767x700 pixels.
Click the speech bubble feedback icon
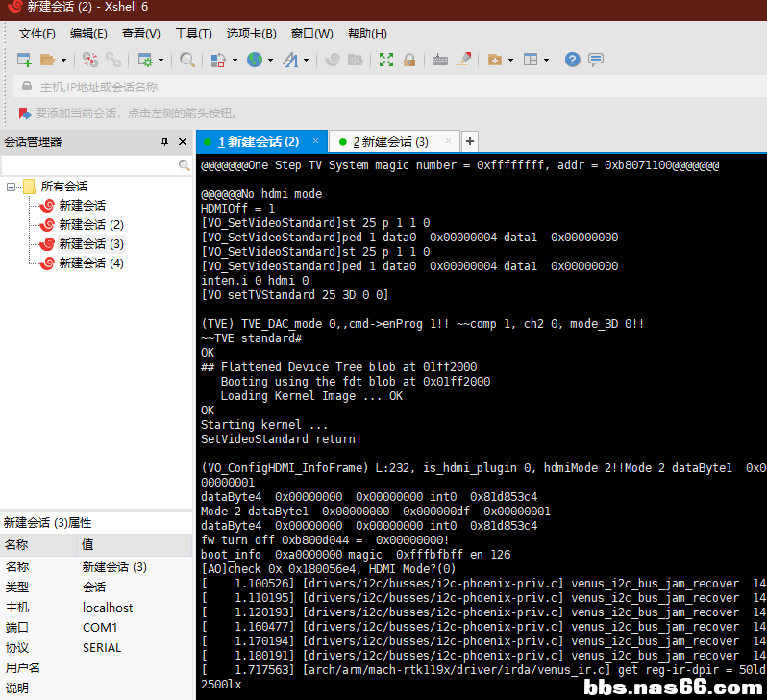(596, 60)
